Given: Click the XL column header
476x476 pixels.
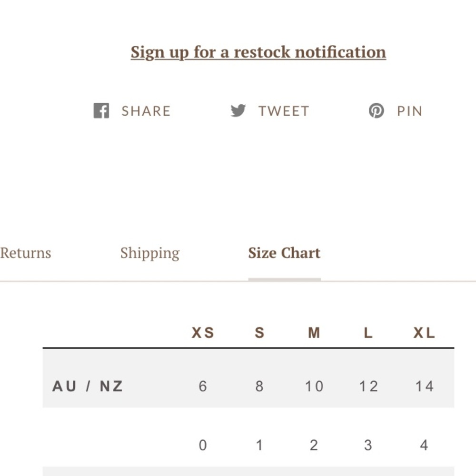Looking at the screenshot, I should point(424,333).
